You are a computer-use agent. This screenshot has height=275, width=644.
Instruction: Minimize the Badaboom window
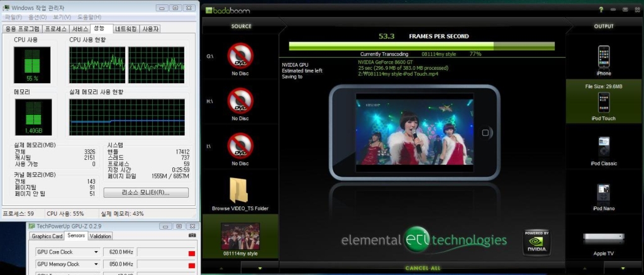coord(613,9)
